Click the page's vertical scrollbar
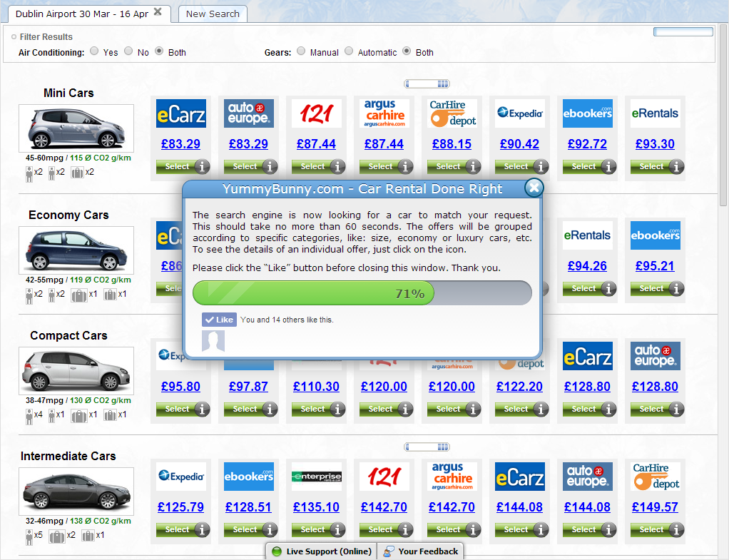The width and height of the screenshot is (729, 560). [723, 116]
